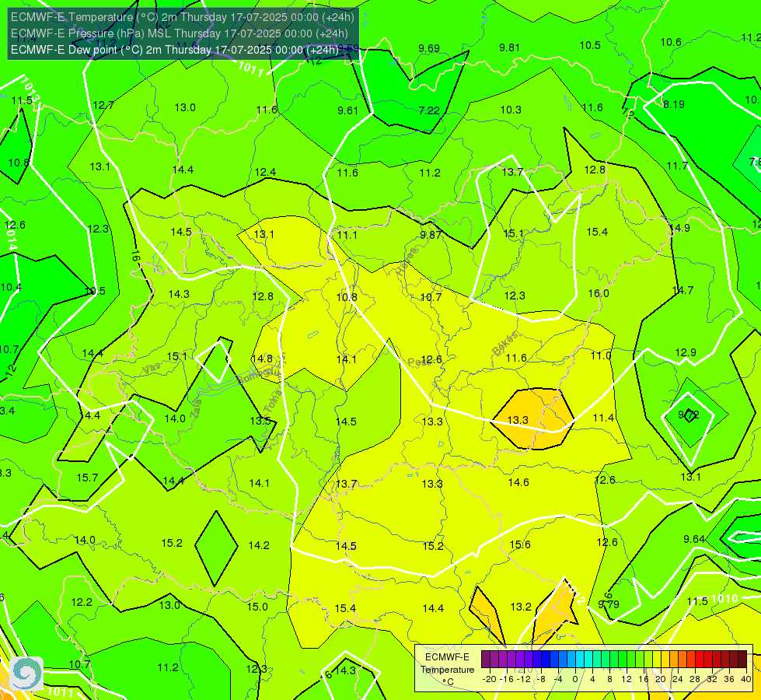Click the 1010 isobar label
This screenshot has height=700, width=761.
pos(724,598)
